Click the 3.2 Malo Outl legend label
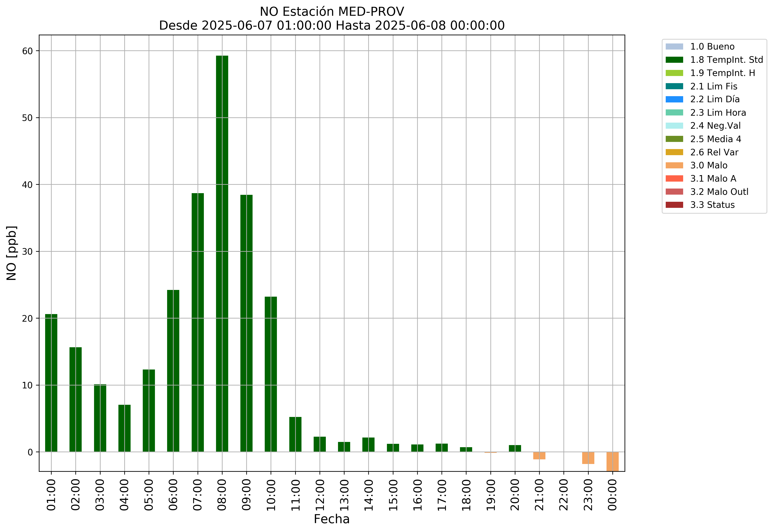The height and width of the screenshot is (532, 773). (x=719, y=192)
